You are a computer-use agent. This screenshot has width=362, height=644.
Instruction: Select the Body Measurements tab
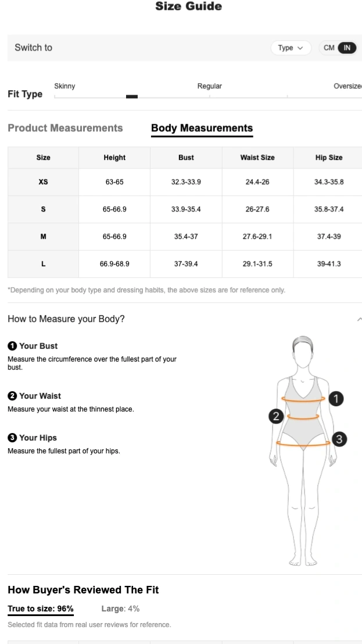tap(202, 128)
